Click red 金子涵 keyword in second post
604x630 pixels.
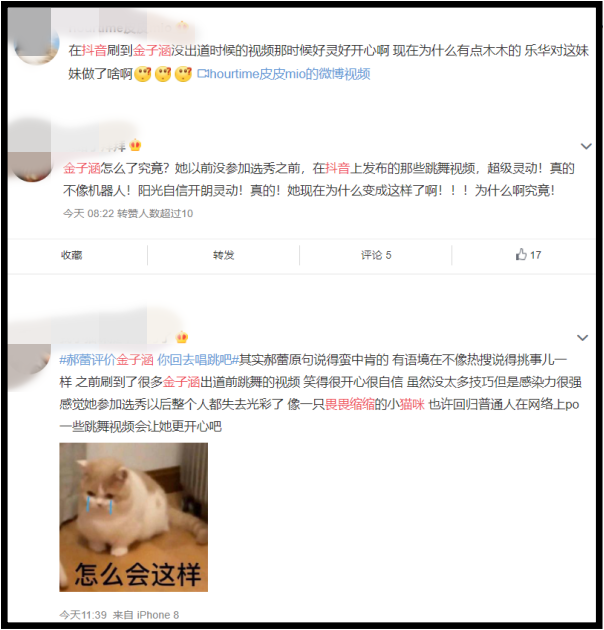tap(82, 168)
